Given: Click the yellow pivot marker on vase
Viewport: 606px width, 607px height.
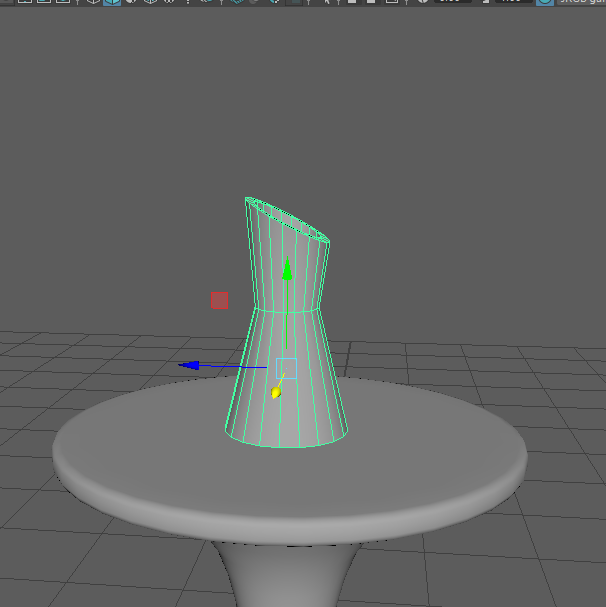Looking at the screenshot, I should coord(277,392).
